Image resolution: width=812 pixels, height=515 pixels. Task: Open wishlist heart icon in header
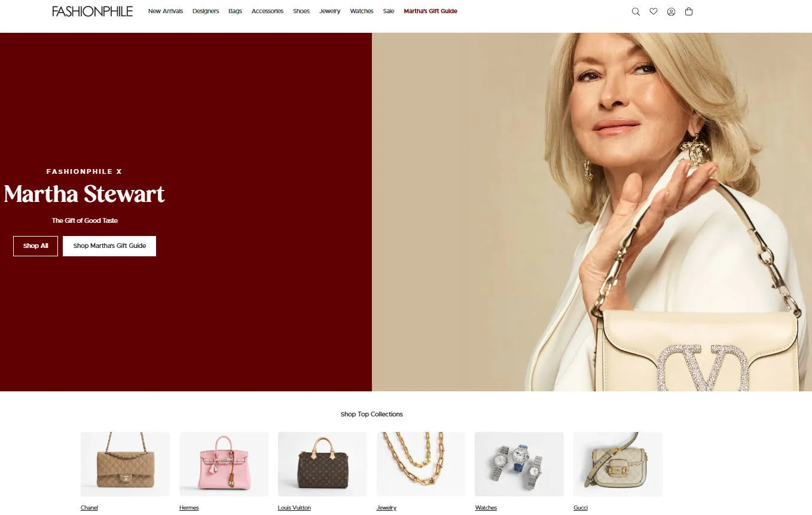click(x=654, y=11)
